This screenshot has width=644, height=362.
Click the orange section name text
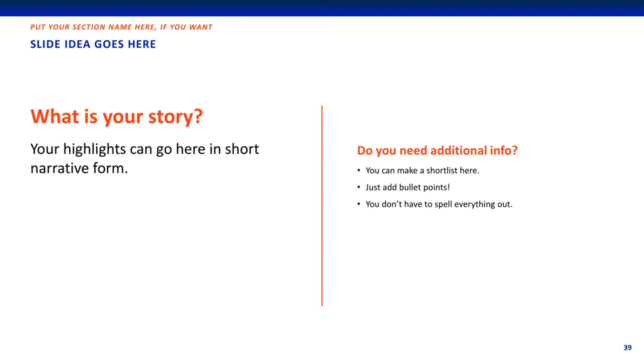click(x=121, y=27)
